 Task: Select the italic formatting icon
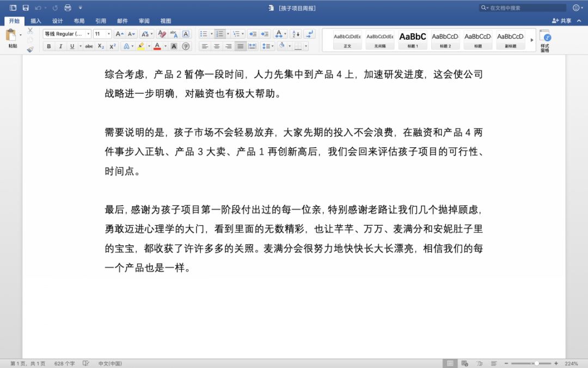click(60, 45)
